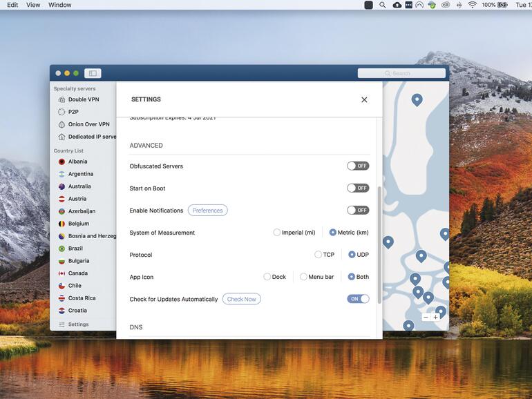
Task: Click the cloud upload icon in menu bar
Action: (397, 5)
